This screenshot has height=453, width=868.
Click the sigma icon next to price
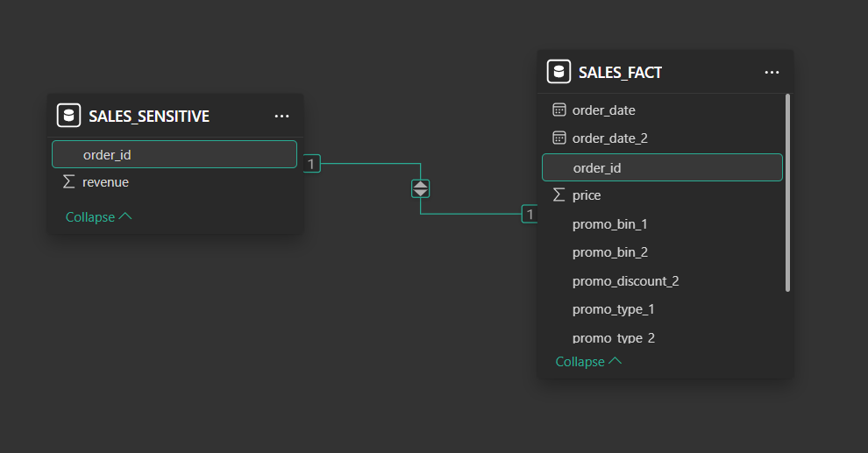tap(559, 195)
